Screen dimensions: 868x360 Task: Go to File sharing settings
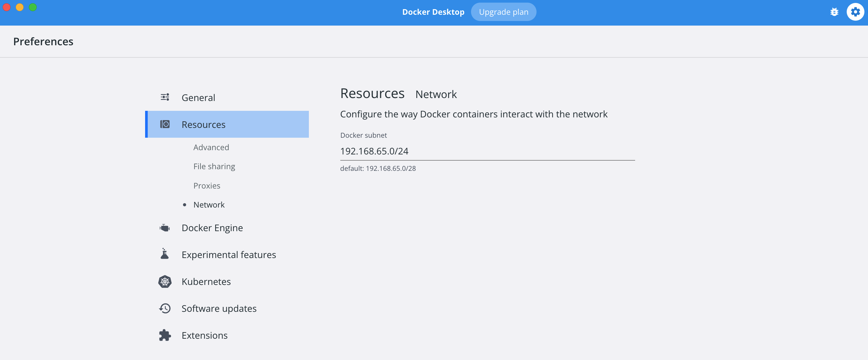tap(214, 166)
